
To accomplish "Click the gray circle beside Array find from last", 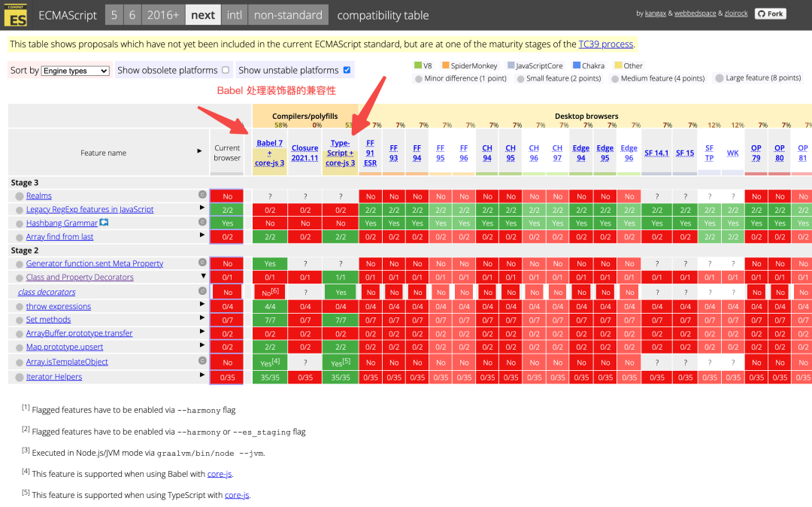I will 19,237.
